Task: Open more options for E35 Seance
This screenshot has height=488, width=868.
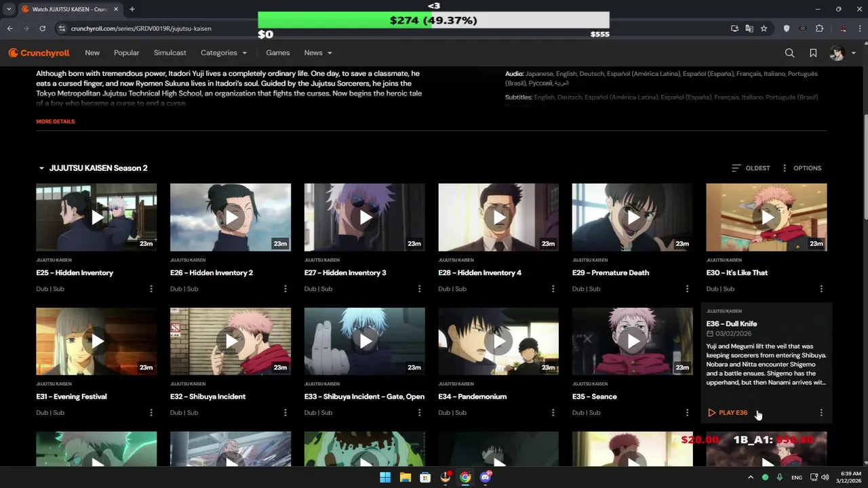Action: [x=687, y=413]
